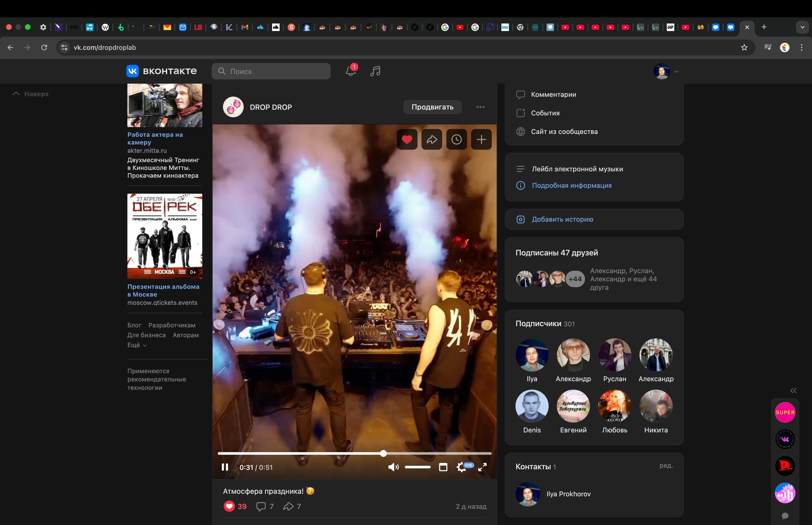This screenshot has height=525, width=812.
Task: Open the post's three-dots menu
Action: click(x=480, y=107)
